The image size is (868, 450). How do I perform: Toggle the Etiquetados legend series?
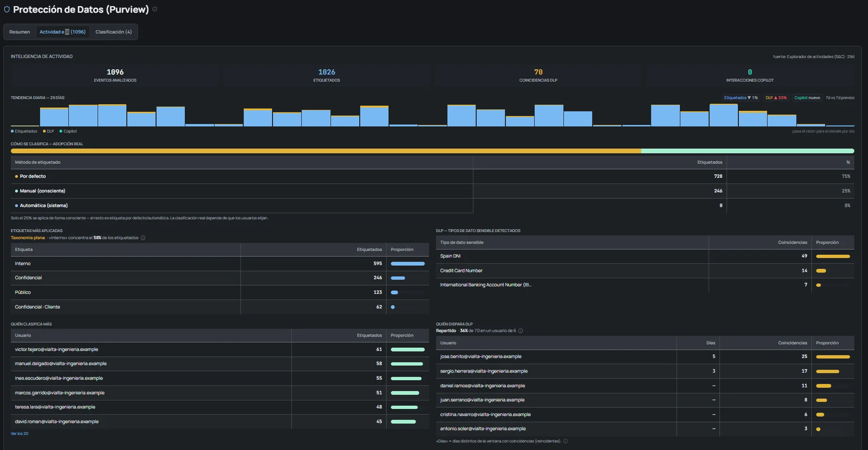point(24,131)
